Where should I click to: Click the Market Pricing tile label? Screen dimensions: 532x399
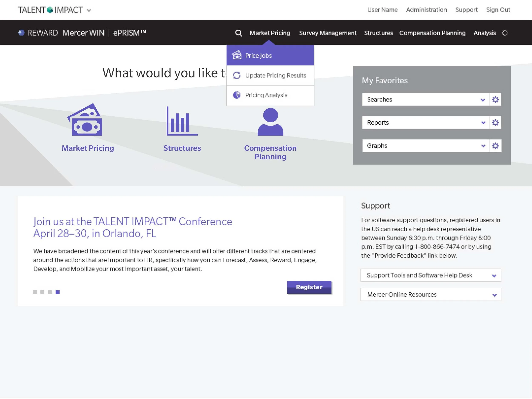click(x=88, y=148)
